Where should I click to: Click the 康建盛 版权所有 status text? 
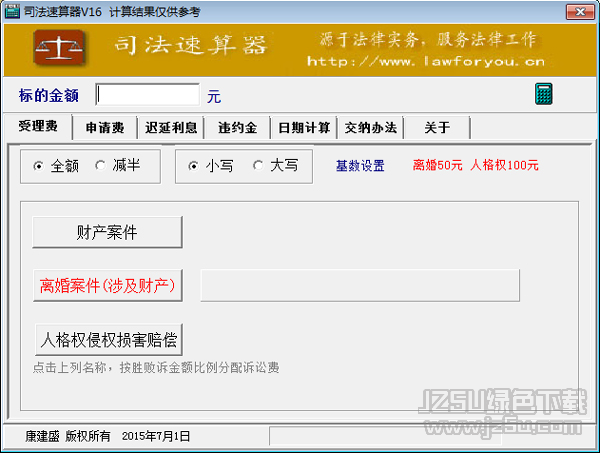click(68, 436)
